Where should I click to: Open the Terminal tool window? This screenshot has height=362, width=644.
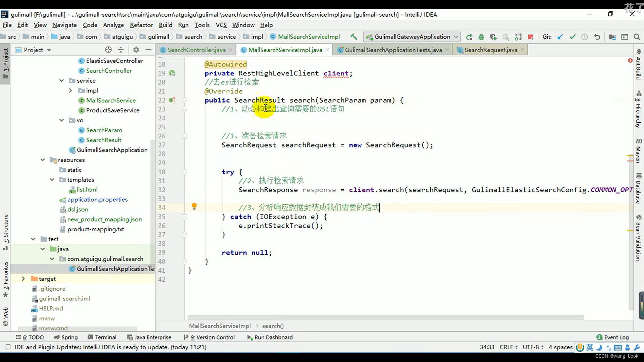point(102,337)
